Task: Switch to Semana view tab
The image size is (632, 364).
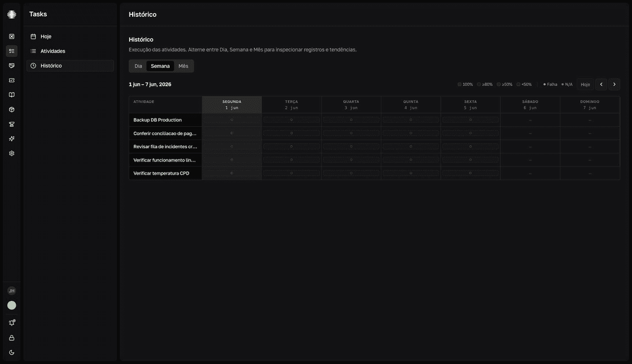Action: click(160, 66)
